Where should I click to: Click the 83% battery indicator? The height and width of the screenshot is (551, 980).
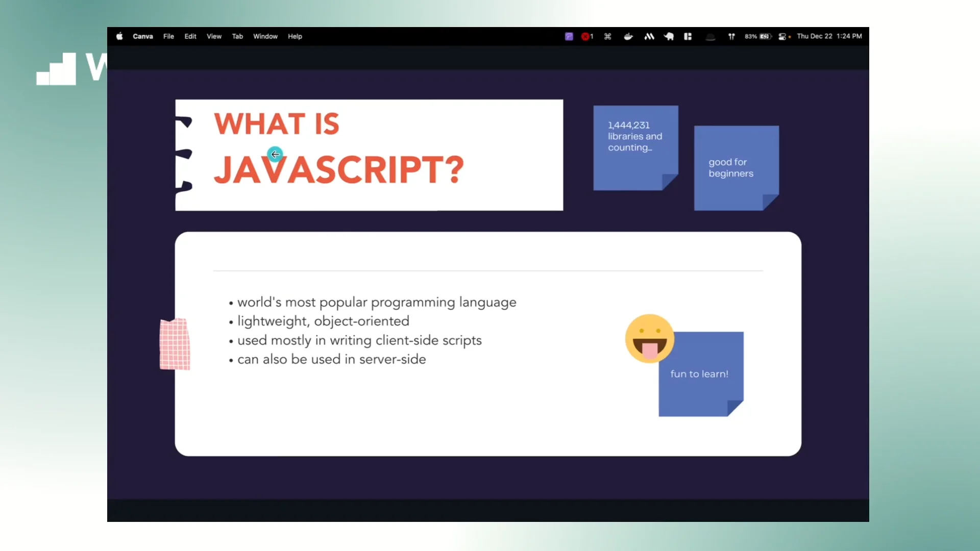click(758, 36)
